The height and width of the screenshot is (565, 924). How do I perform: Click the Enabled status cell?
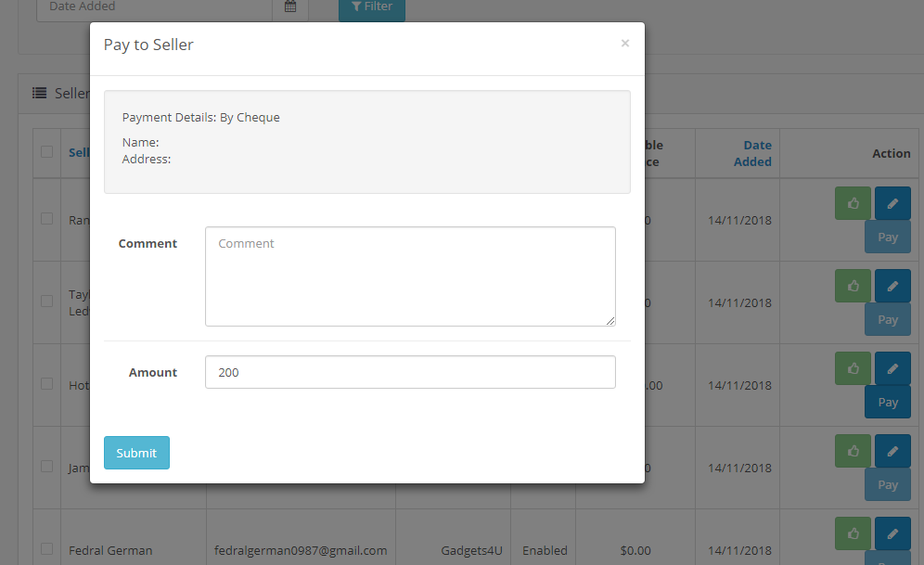545,550
